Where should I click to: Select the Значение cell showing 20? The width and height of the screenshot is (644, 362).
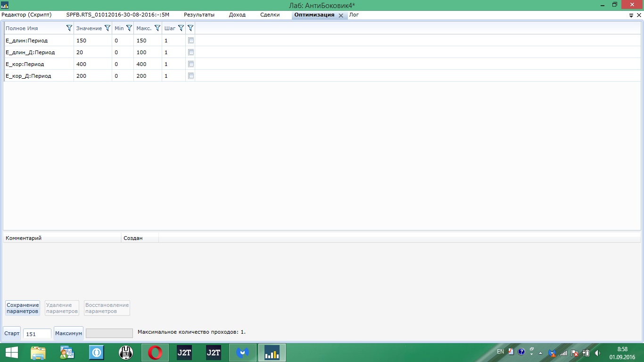pyautogui.click(x=93, y=52)
